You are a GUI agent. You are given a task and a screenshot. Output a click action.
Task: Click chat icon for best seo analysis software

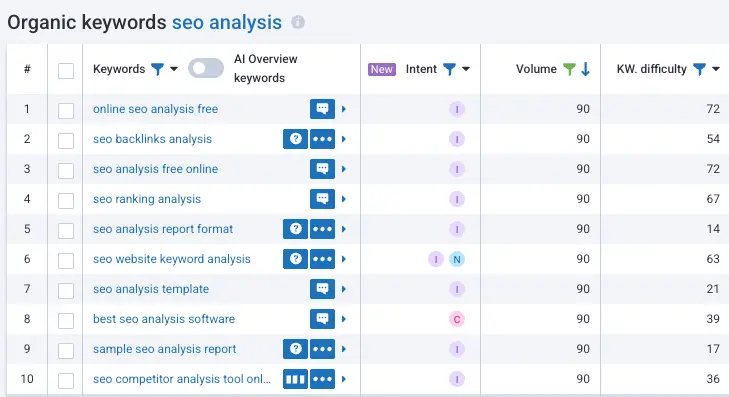tap(322, 319)
